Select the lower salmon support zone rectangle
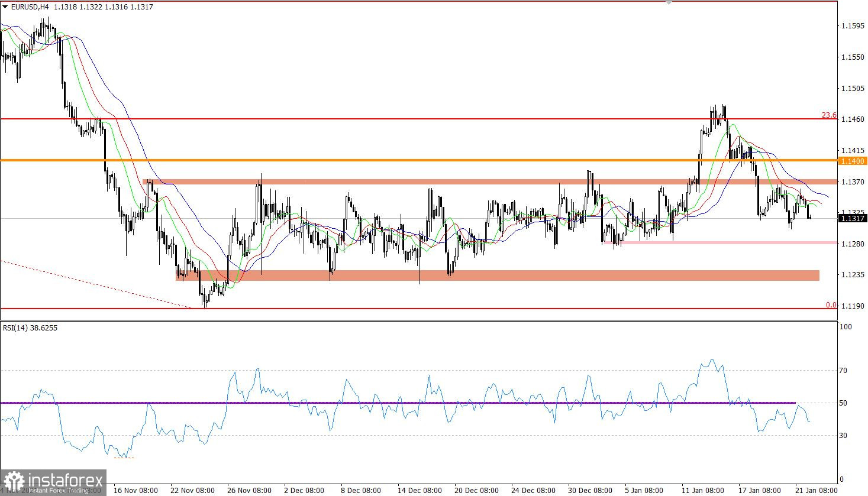The image size is (868, 496). 498,275
